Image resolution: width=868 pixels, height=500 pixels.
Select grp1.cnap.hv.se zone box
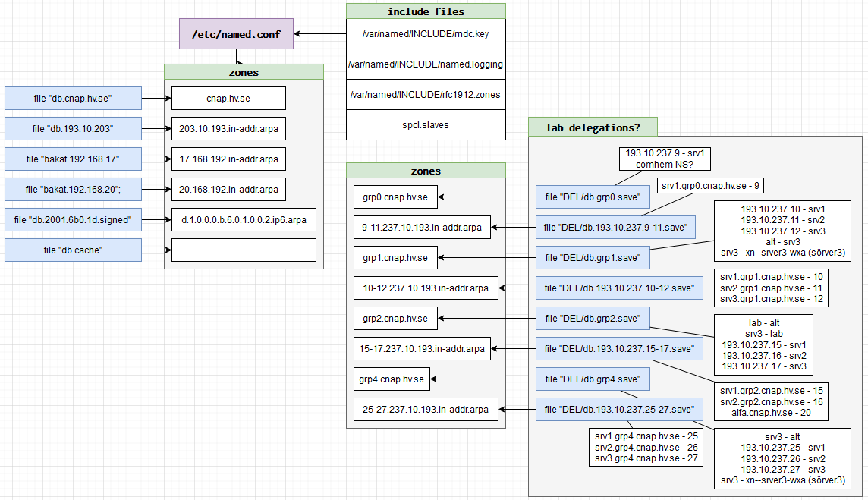click(x=395, y=257)
